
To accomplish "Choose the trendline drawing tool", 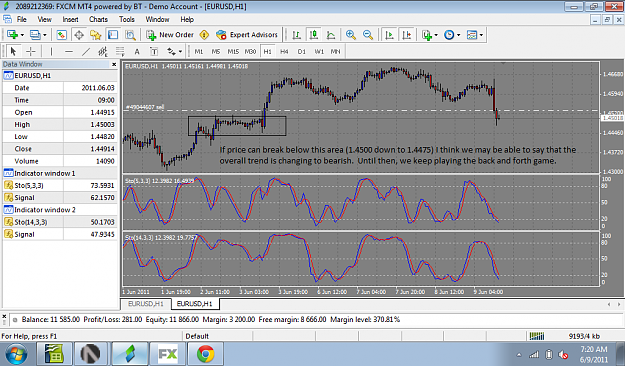I will point(86,51).
